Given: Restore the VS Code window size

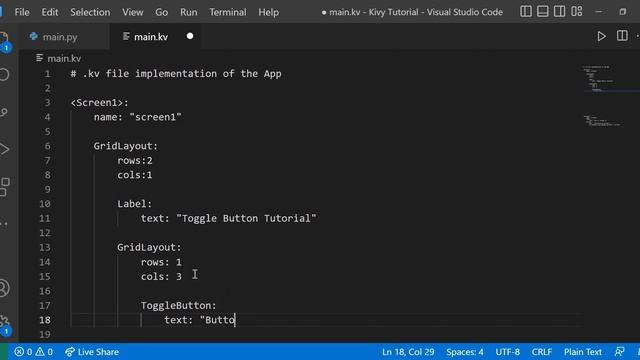Looking at the screenshot, I should pyautogui.click(x=622, y=12).
